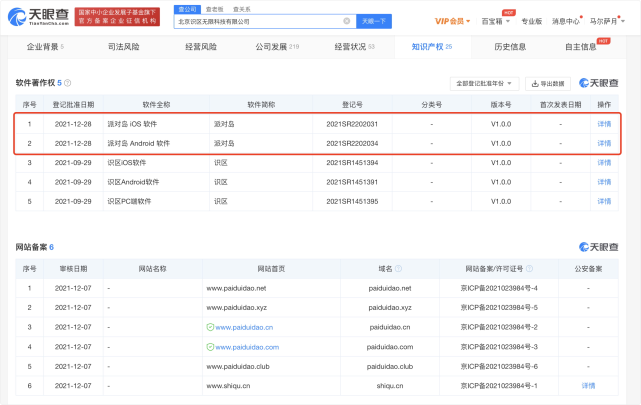Open the www.paiduidao.cn website link
641x405 pixels.
(244, 327)
